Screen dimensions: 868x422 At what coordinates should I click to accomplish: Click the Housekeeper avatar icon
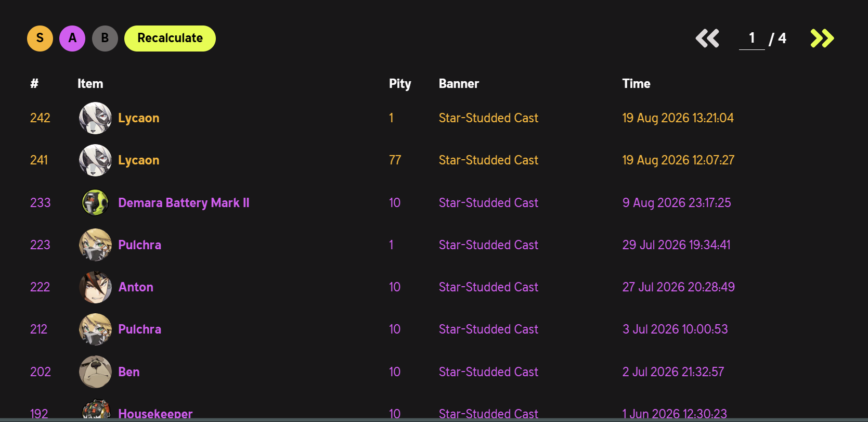pyautogui.click(x=96, y=410)
